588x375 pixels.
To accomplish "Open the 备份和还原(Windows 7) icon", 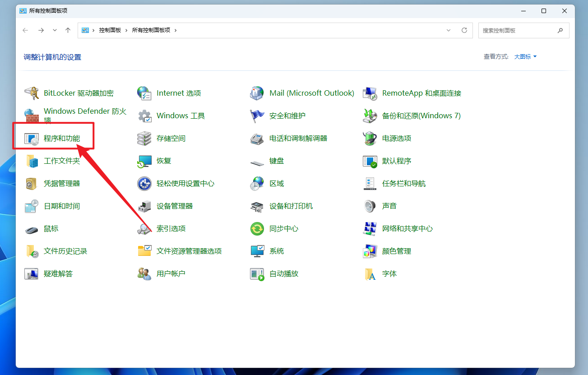I will point(370,116).
